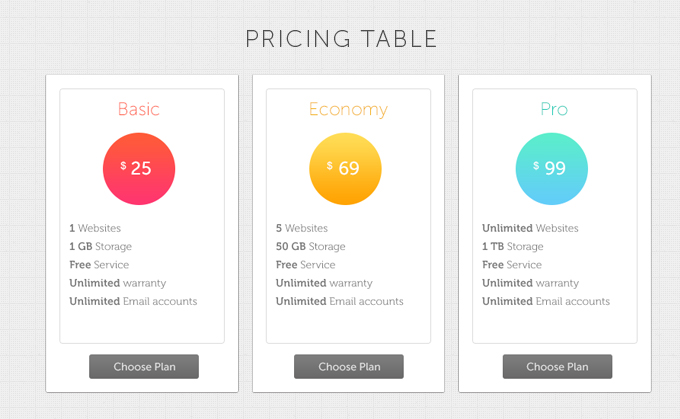680x419 pixels.
Task: Click the red $25 price circle
Action: tap(139, 169)
